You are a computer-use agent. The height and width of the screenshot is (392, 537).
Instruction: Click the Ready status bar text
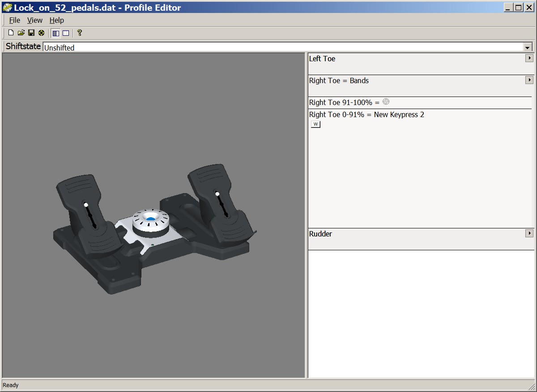(x=11, y=385)
